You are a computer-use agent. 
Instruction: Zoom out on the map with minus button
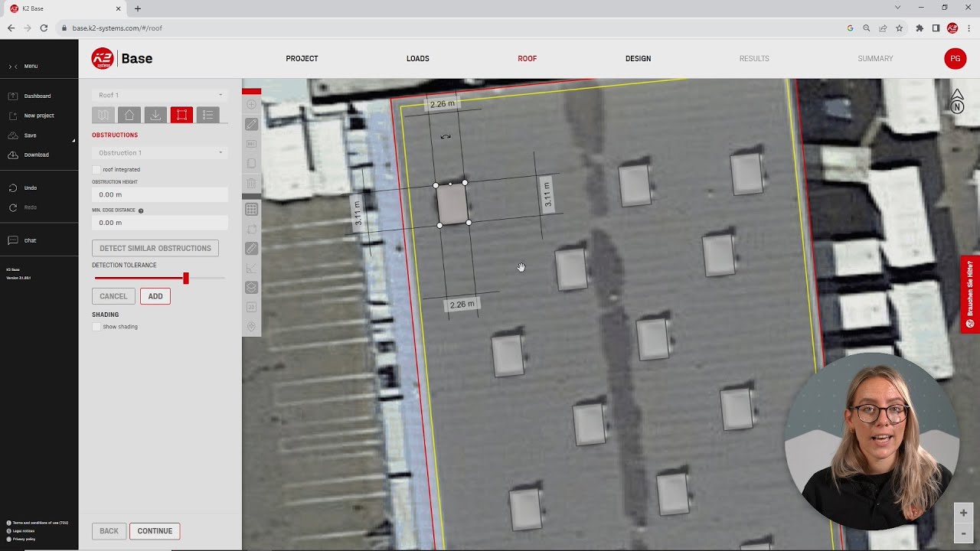[963, 533]
